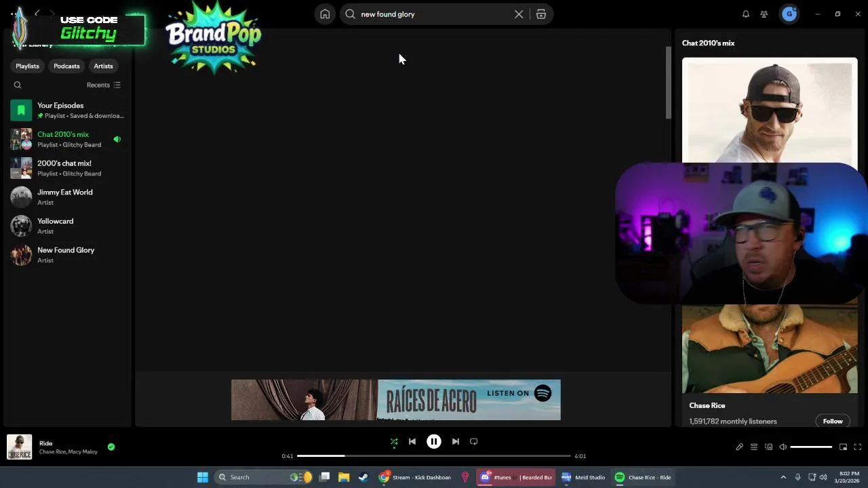Image resolution: width=868 pixels, height=488 pixels.
Task: Switch to Chrome Stream Kick Dashboard window
Action: [x=415, y=477]
